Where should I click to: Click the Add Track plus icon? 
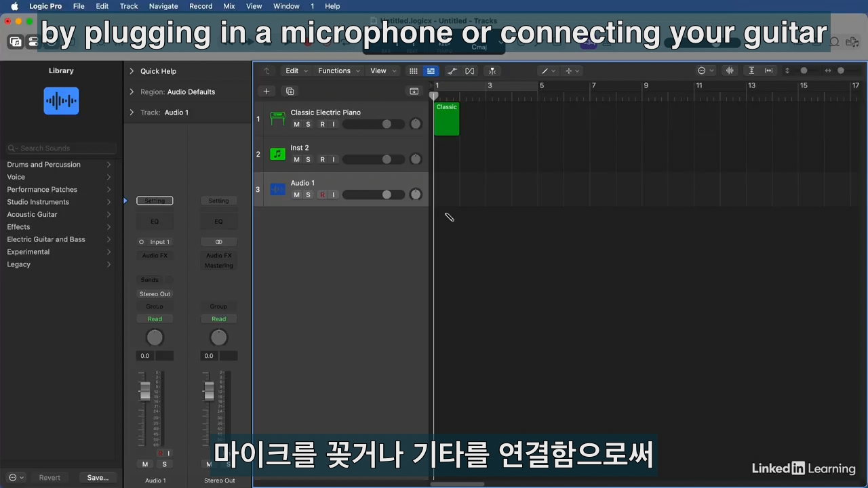coord(267,91)
